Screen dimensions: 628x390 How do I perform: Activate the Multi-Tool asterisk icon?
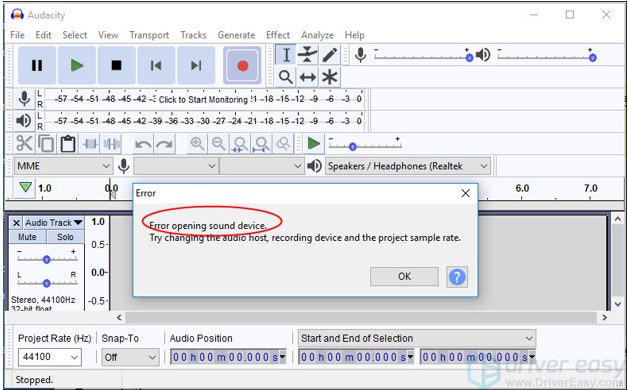(x=330, y=76)
